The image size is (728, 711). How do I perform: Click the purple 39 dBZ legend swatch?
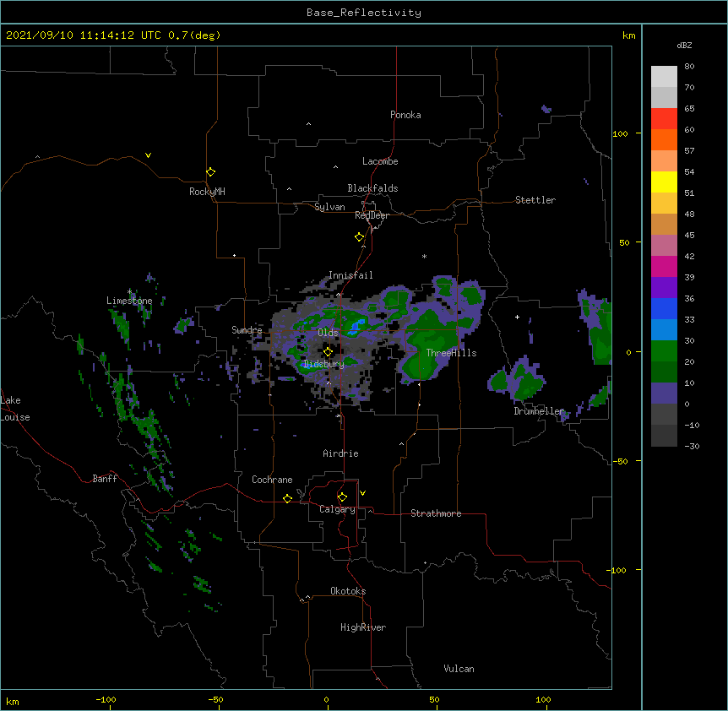tap(664, 288)
